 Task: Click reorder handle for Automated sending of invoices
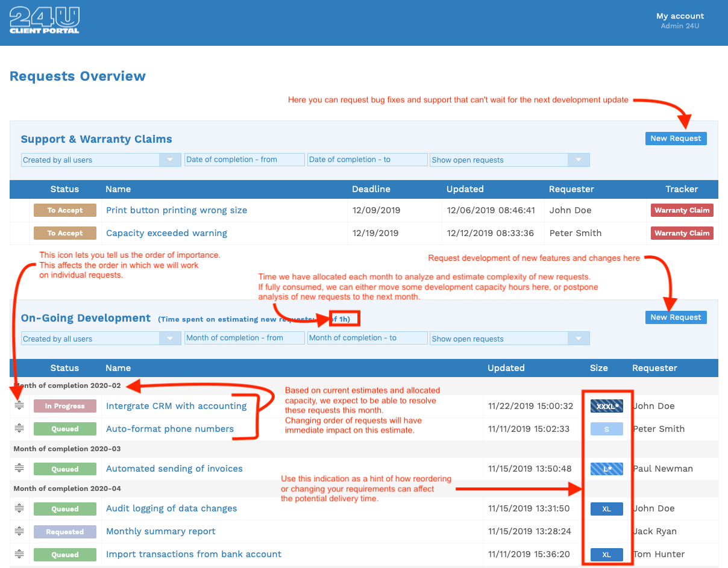[x=19, y=468]
